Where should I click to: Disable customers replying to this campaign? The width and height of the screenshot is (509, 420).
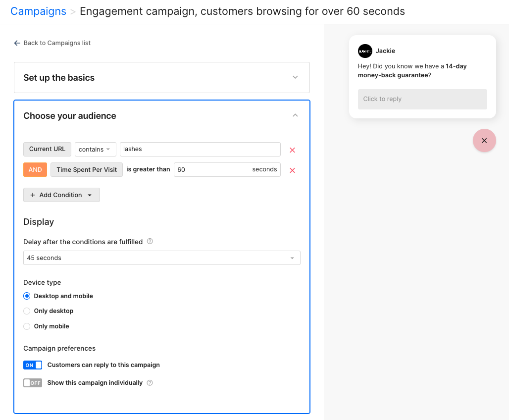click(x=33, y=365)
